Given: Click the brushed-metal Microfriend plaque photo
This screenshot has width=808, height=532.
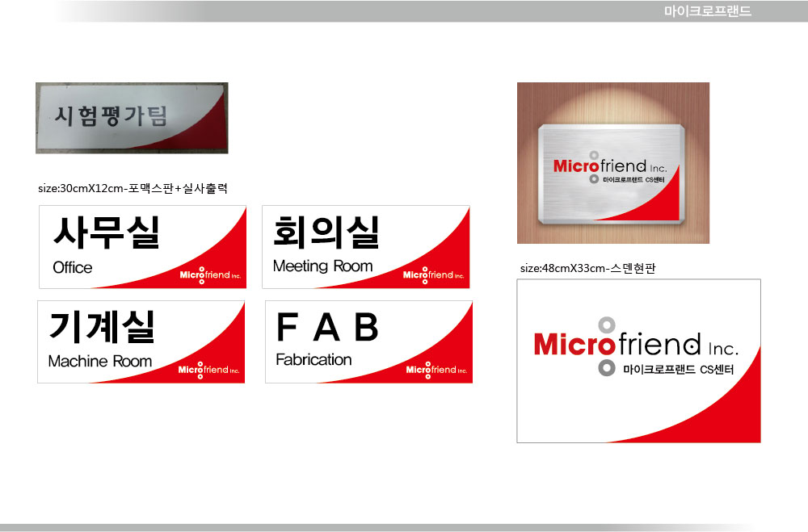Looking at the screenshot, I should pyautogui.click(x=613, y=163).
